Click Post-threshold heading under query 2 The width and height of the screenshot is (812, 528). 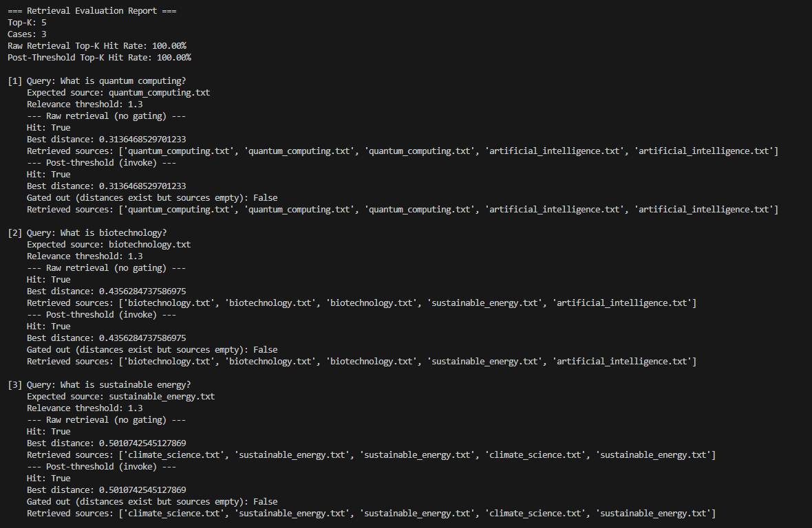pos(101,314)
